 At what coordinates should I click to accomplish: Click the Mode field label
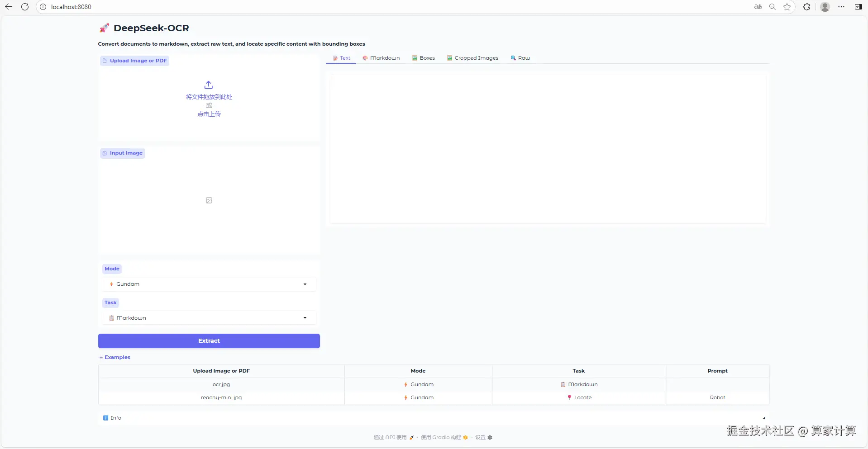click(x=112, y=269)
